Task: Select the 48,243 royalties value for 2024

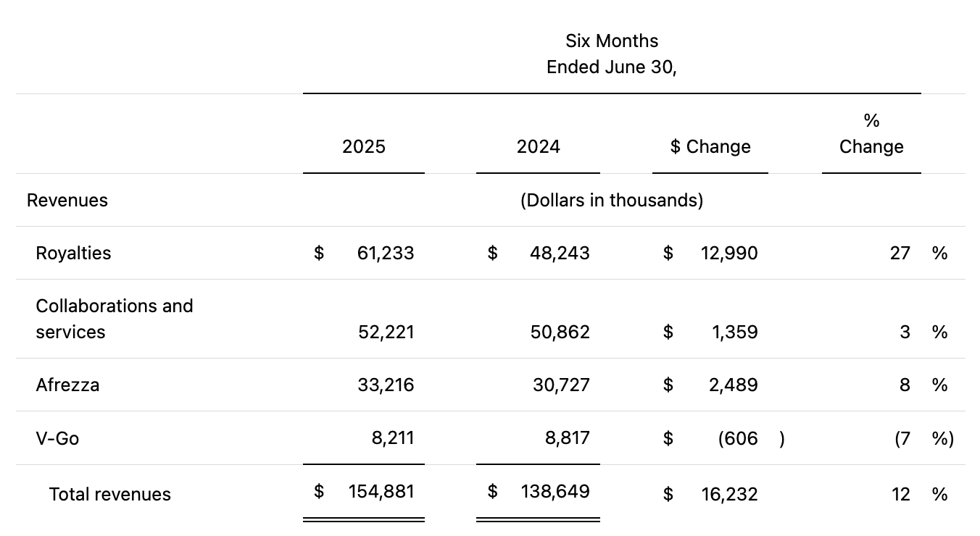Action: pos(560,253)
